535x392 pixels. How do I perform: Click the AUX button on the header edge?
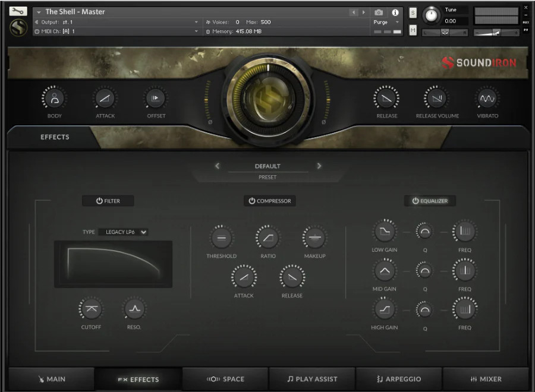click(x=525, y=21)
